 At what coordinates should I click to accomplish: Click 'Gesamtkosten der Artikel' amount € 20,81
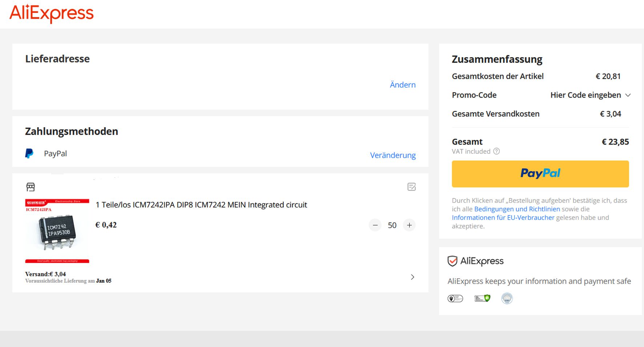point(608,76)
